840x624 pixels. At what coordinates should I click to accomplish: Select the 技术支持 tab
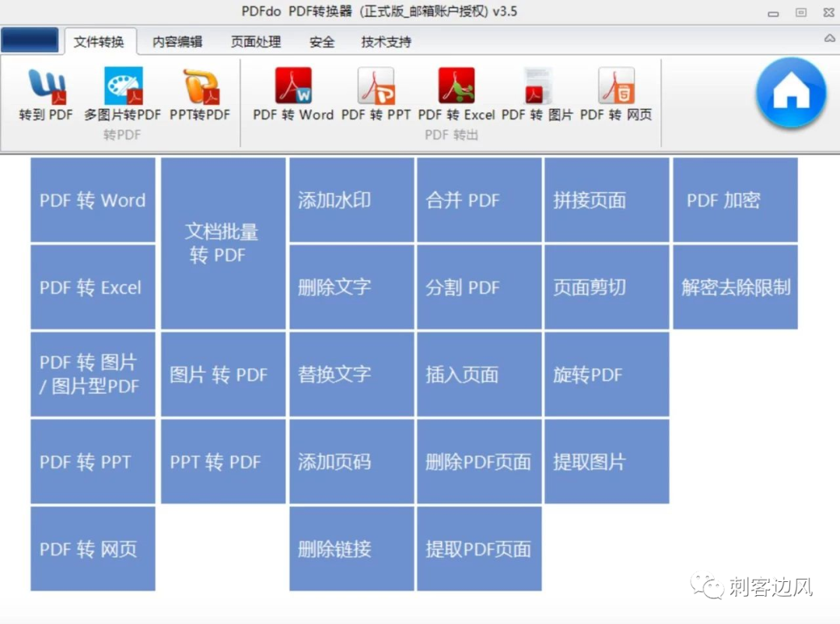tap(386, 42)
